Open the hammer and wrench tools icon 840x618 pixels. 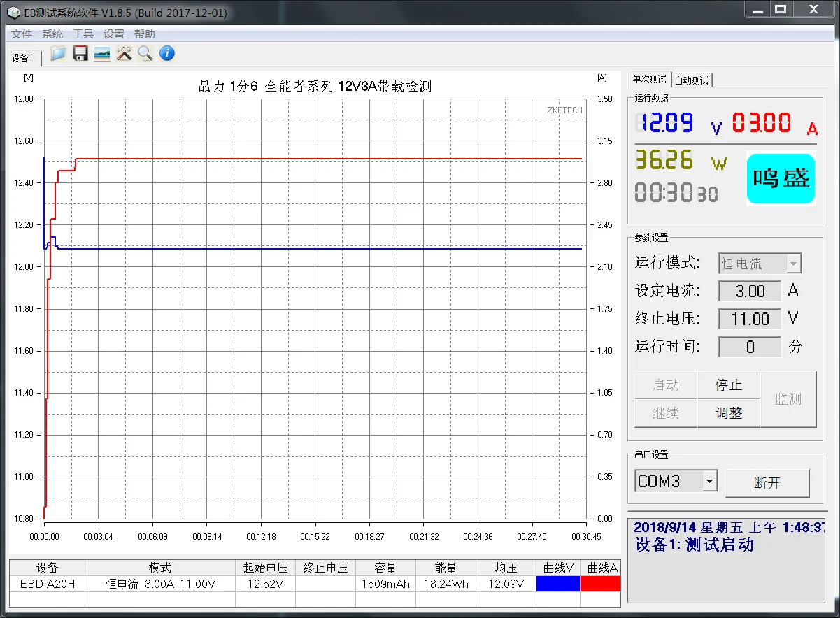coord(124,54)
